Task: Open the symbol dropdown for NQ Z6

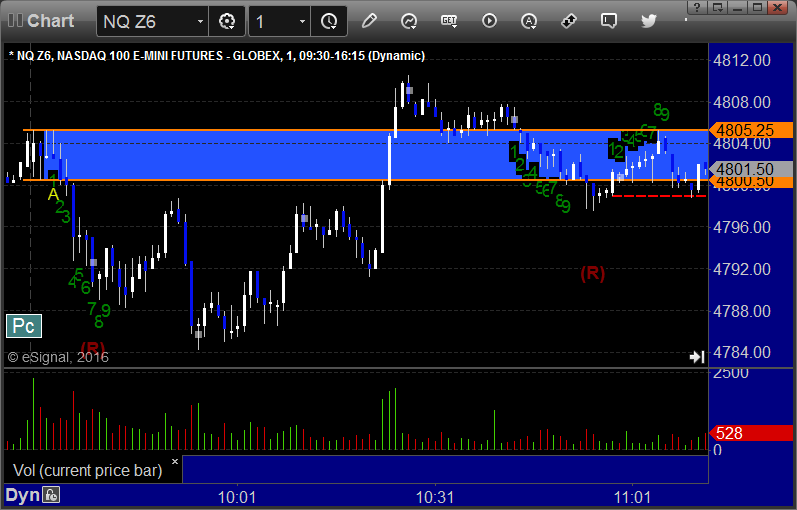Action: coord(200,21)
